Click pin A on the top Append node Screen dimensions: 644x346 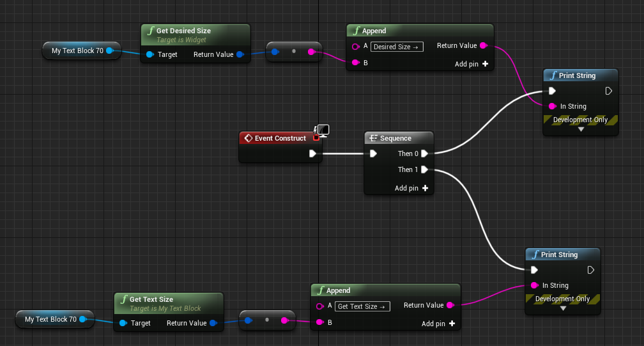point(355,47)
